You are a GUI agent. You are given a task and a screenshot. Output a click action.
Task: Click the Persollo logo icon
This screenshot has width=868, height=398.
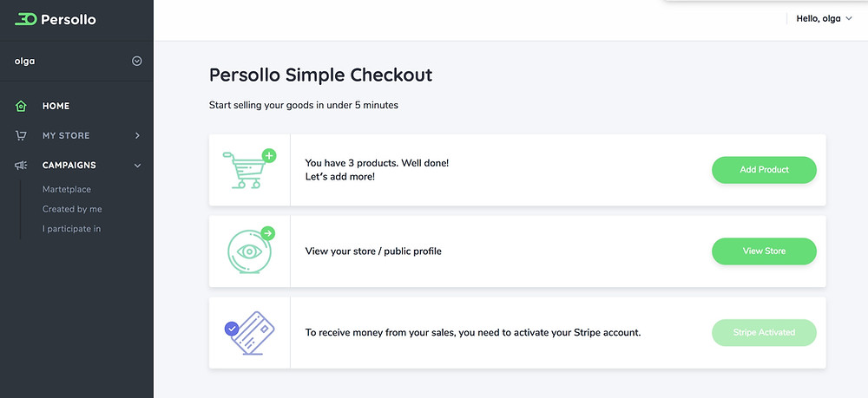[x=25, y=19]
